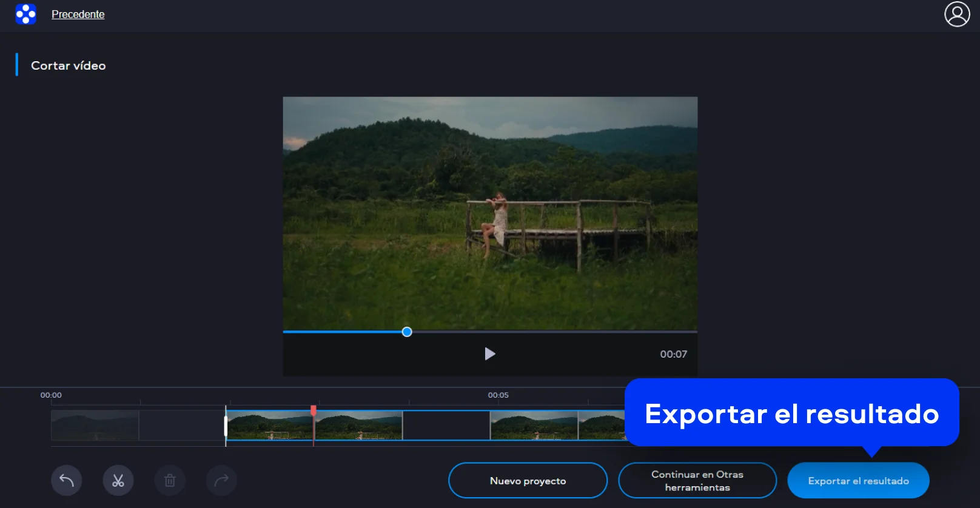This screenshot has height=508, width=980.
Task: Click the undo arrow icon
Action: (x=67, y=481)
